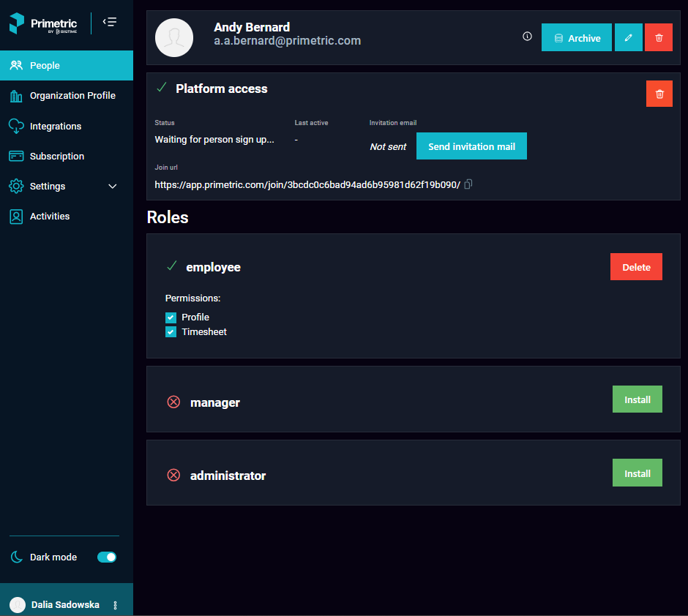Toggle the Dark mode switch
This screenshot has height=616, width=688.
pos(107,557)
